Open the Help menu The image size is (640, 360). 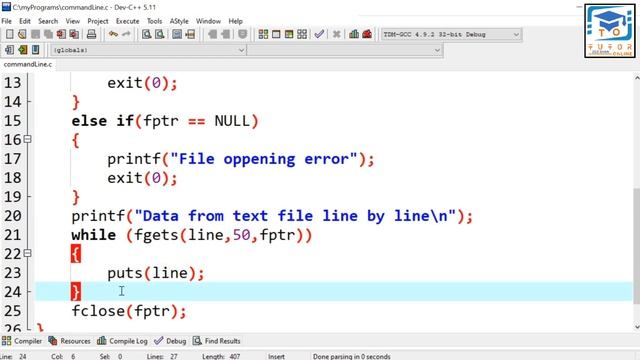236,21
